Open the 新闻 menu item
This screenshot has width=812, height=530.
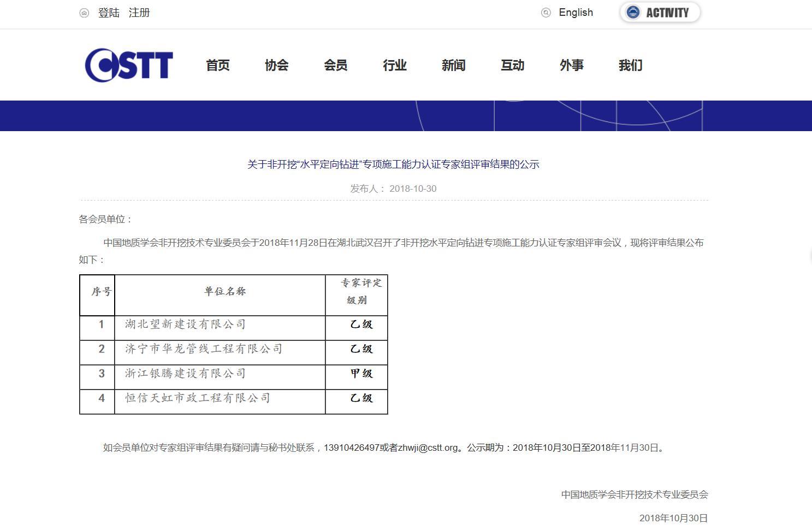(x=454, y=66)
